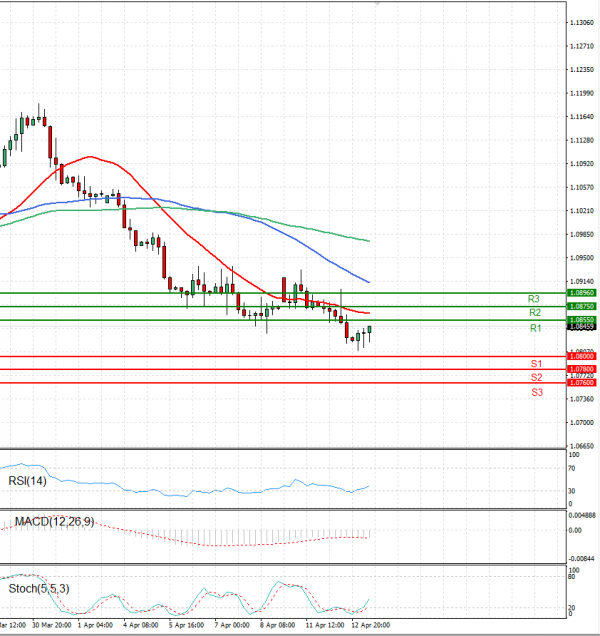The width and height of the screenshot is (600, 636).
Task: Click the 11 Apr 12:00 time label
Action: pos(325,625)
